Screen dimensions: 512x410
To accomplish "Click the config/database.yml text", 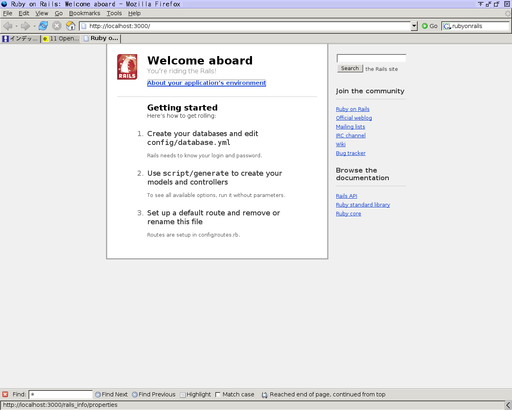I will pos(189,143).
